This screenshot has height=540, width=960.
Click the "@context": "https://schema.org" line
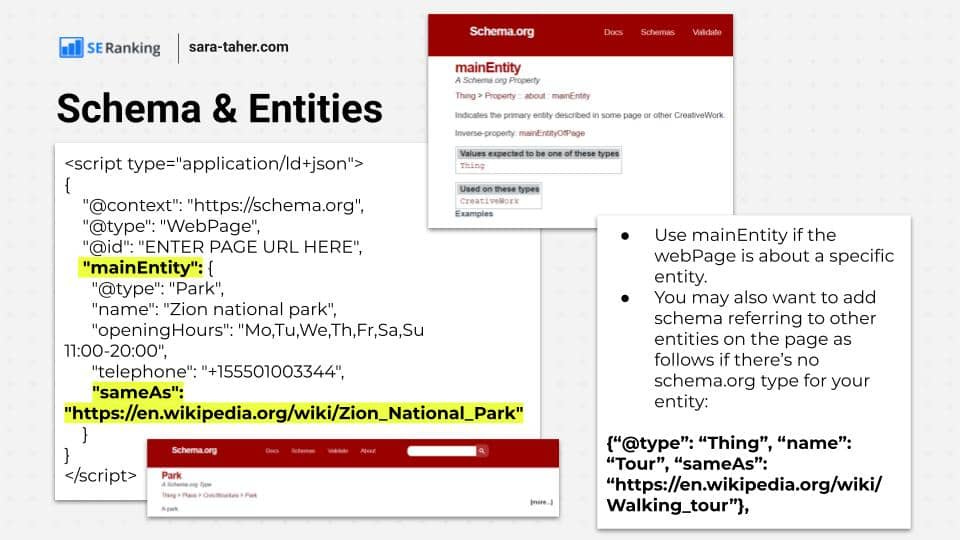(x=223, y=205)
